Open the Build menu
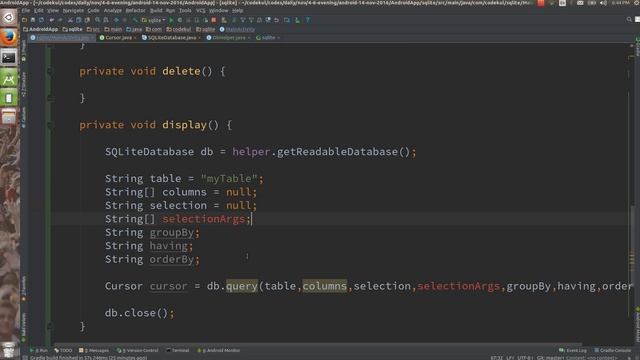This screenshot has height=360, width=640. pos(156,11)
